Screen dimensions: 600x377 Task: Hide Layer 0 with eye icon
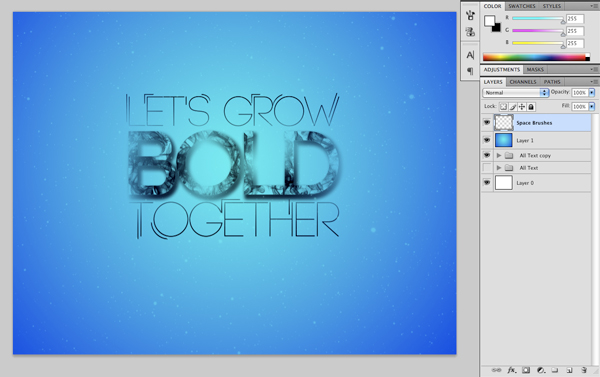[x=487, y=183]
